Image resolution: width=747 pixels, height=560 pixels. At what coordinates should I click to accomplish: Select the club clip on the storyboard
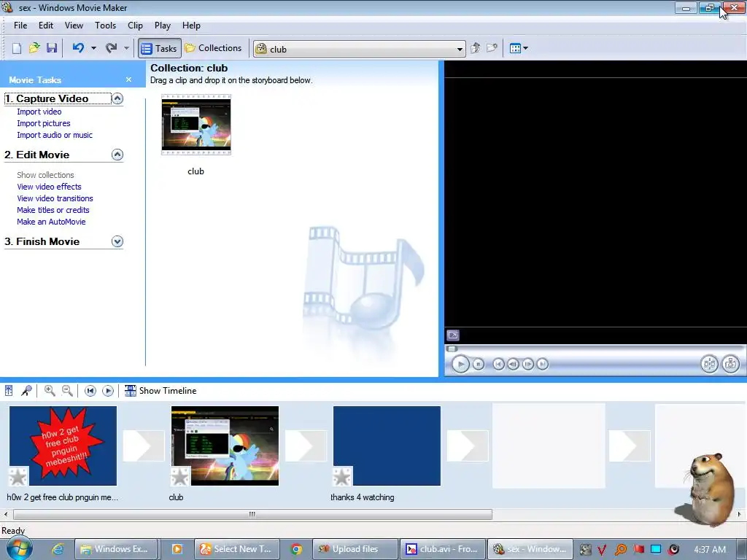coord(225,446)
